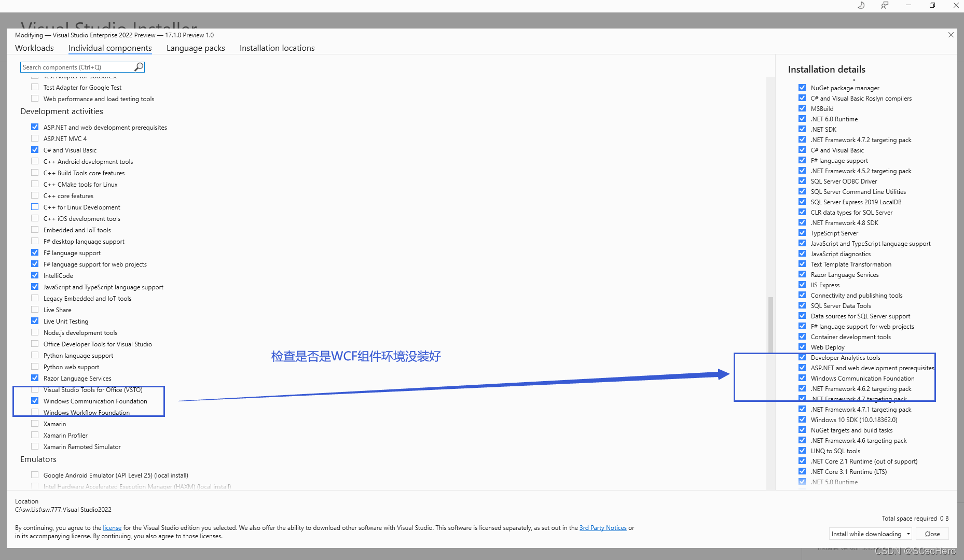
Task: Check C++ iOS development tools
Action: tap(35, 218)
